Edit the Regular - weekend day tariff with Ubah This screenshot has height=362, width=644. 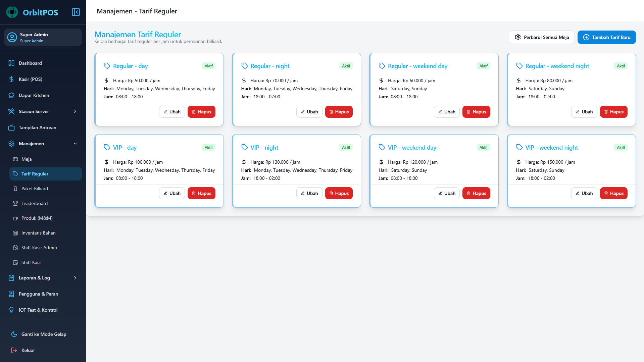(446, 112)
